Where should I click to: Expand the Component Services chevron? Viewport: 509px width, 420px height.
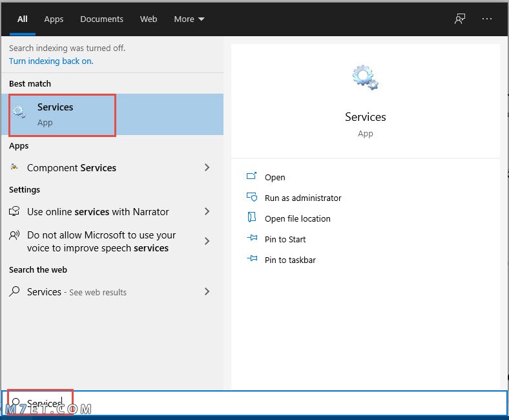point(207,167)
